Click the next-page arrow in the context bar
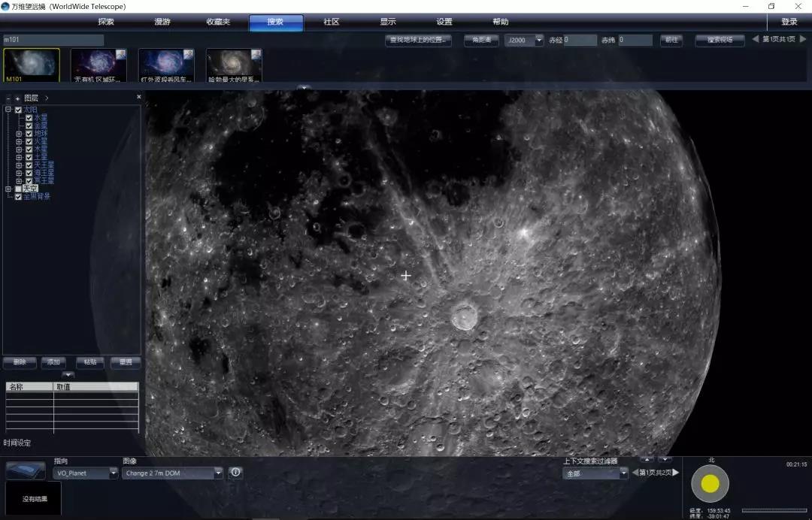The width and height of the screenshot is (812, 520). pyautogui.click(x=675, y=473)
